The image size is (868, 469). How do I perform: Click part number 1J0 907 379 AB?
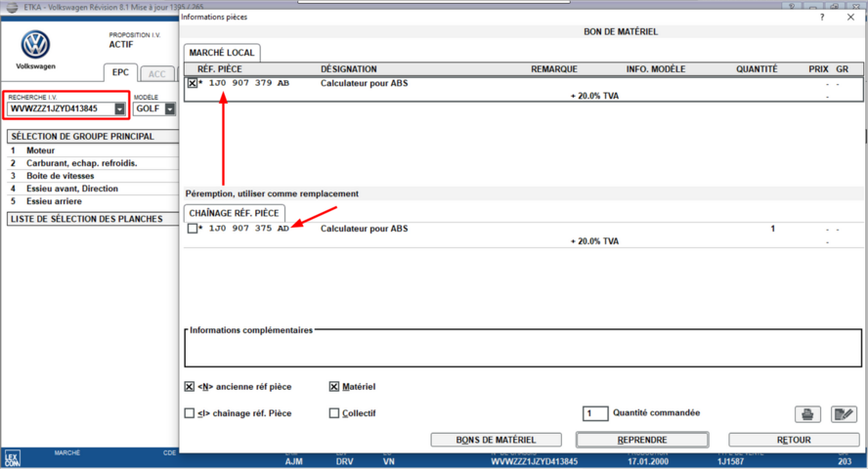click(x=249, y=83)
